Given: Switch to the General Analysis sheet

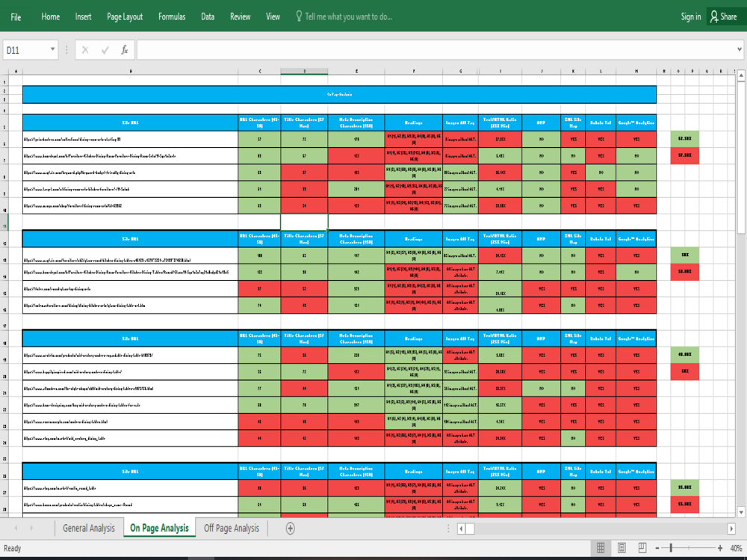Looking at the screenshot, I should [89, 528].
